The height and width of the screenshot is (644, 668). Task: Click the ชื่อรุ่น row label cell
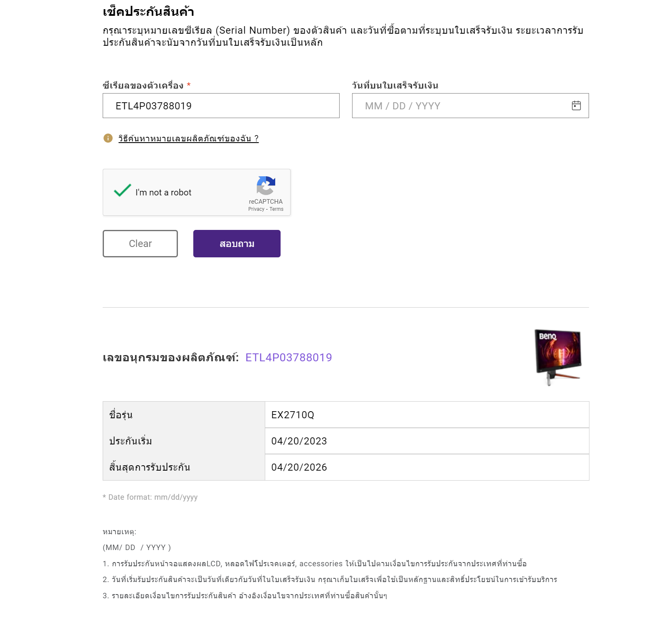point(184,415)
